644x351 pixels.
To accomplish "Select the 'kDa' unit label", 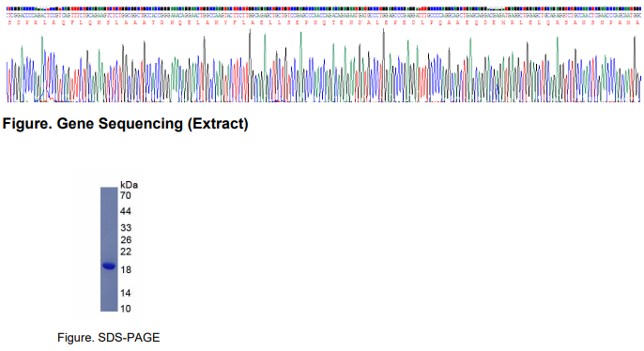I will tap(129, 185).
